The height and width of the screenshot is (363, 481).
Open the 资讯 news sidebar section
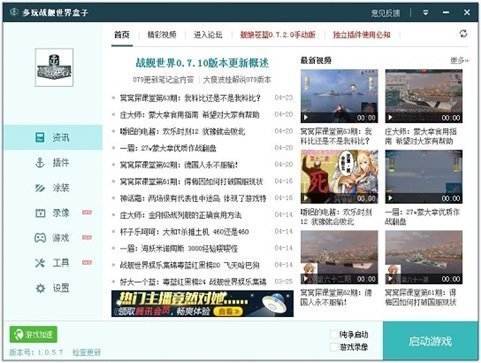(53, 137)
